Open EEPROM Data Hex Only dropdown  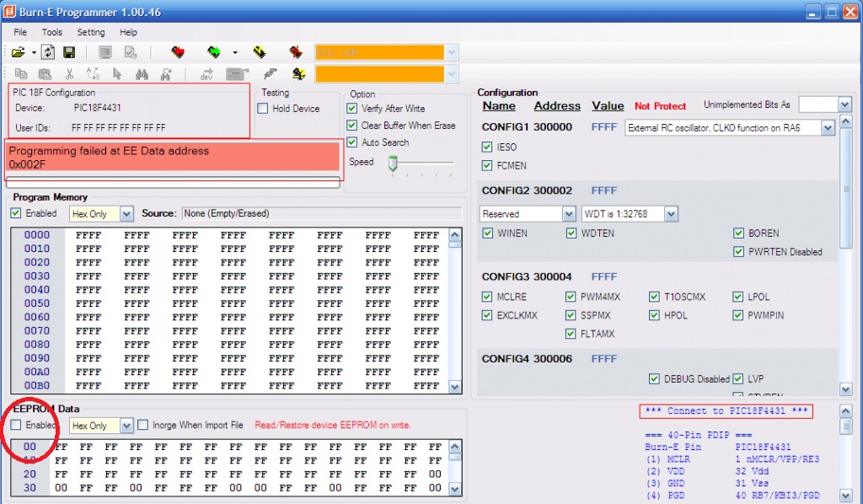126,426
